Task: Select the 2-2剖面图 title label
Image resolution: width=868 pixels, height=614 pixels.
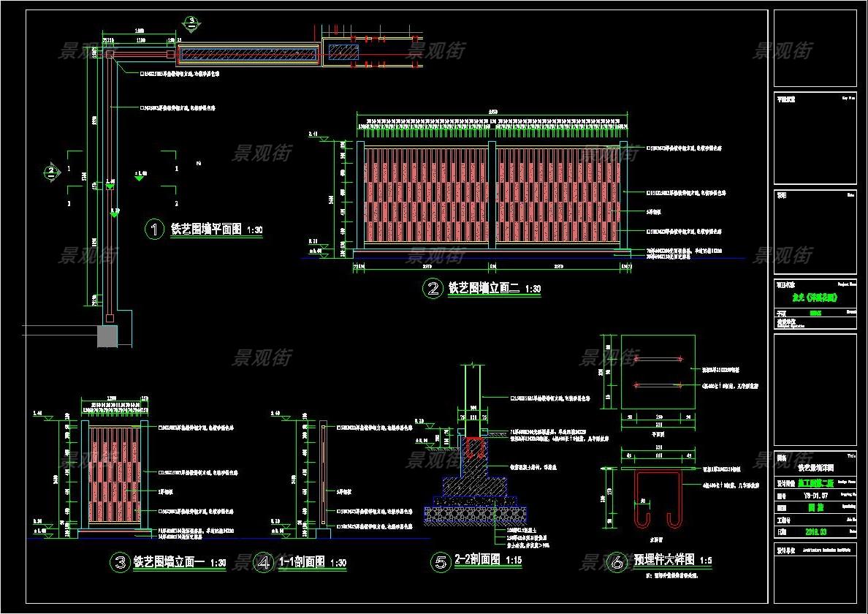Action: tap(477, 561)
